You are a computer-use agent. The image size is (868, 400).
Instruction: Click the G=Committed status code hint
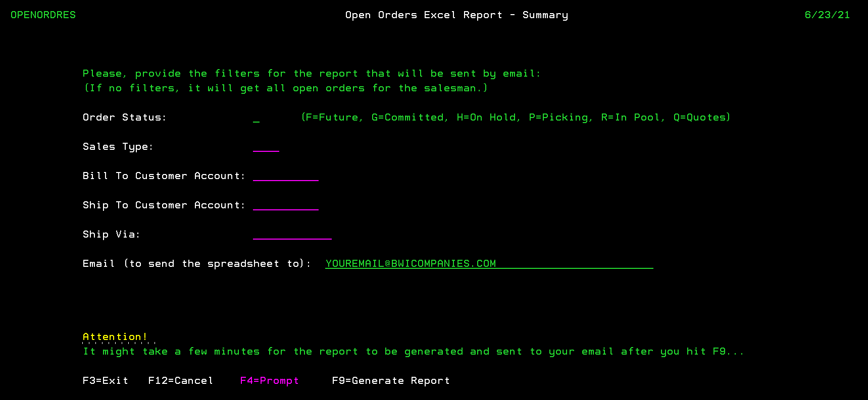click(x=410, y=118)
